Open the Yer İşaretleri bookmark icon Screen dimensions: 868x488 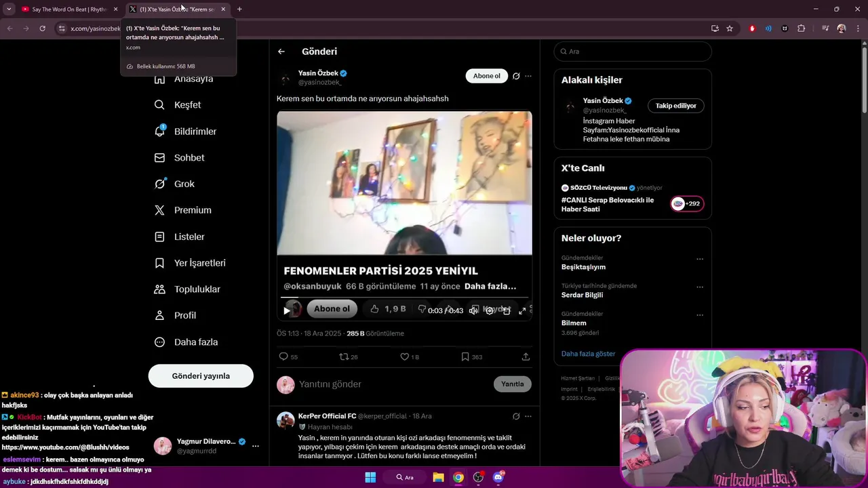159,263
